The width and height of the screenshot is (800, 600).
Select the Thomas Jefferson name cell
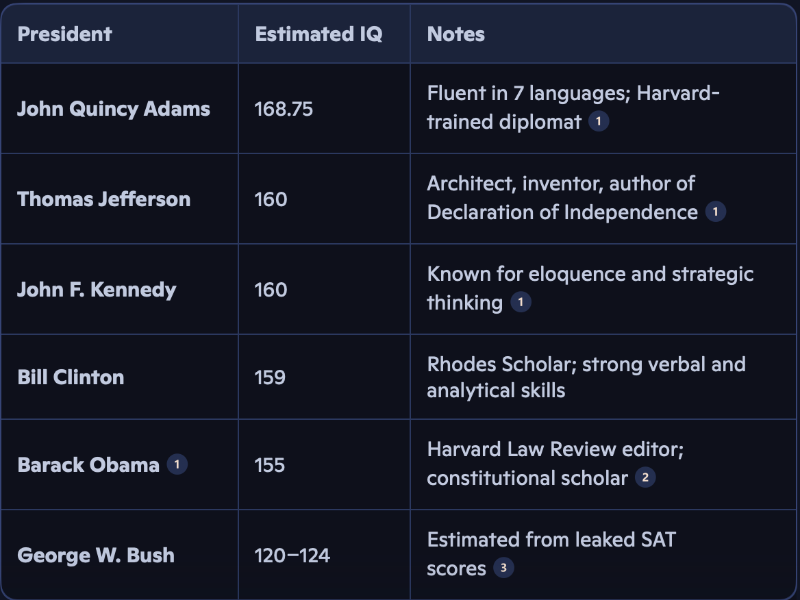tap(103, 199)
